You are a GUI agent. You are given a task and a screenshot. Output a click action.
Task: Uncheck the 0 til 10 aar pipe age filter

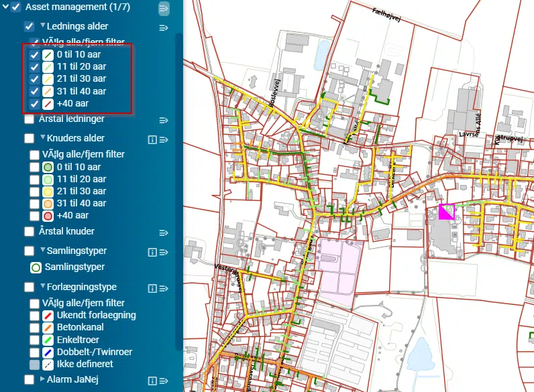(x=35, y=55)
